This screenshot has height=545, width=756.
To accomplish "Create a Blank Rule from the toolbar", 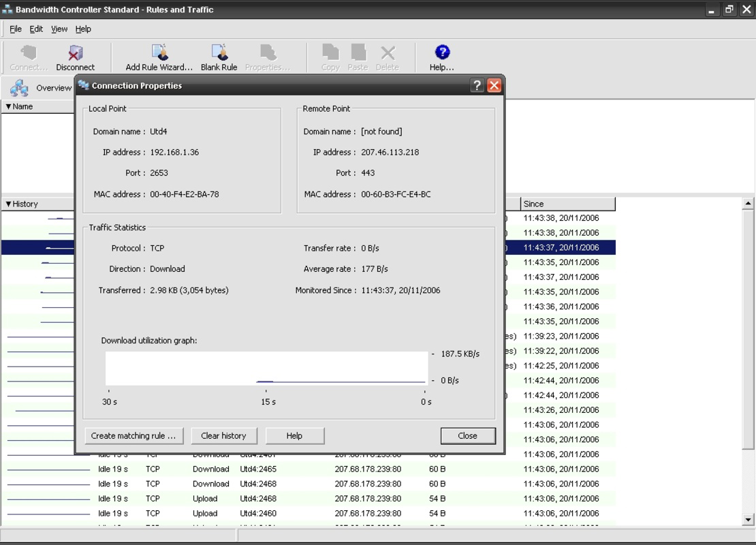I will point(219,56).
